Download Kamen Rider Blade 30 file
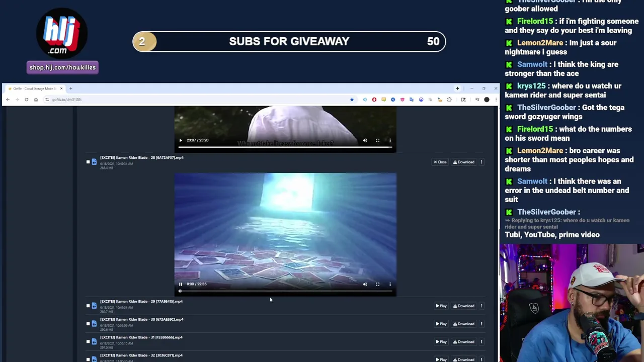This screenshot has height=362, width=644. (x=464, y=324)
